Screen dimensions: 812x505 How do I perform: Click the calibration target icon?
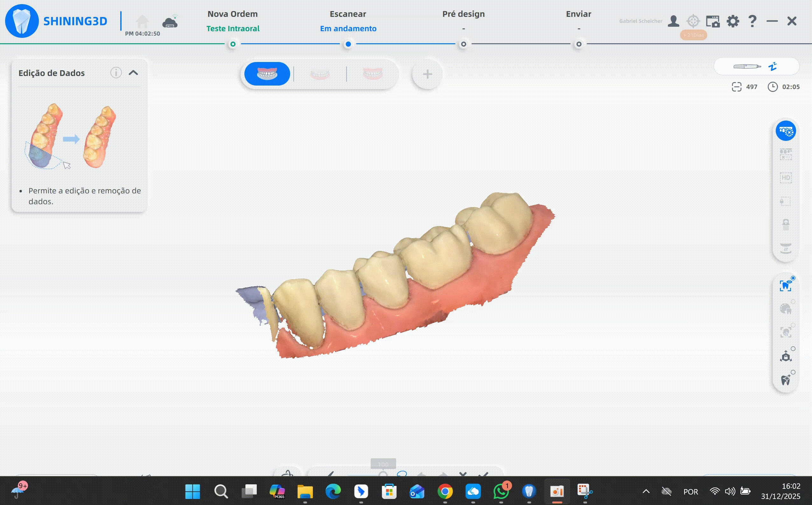[x=693, y=21]
